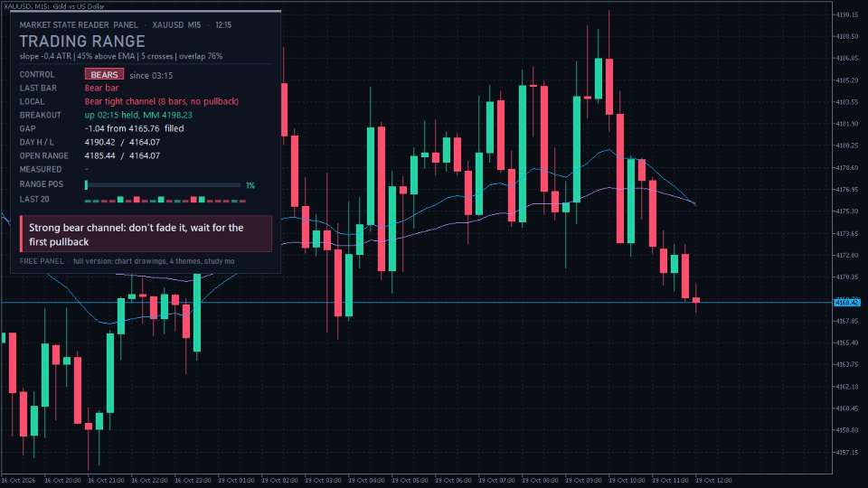Click time axis label '19 Oct 09:30'

(583, 480)
